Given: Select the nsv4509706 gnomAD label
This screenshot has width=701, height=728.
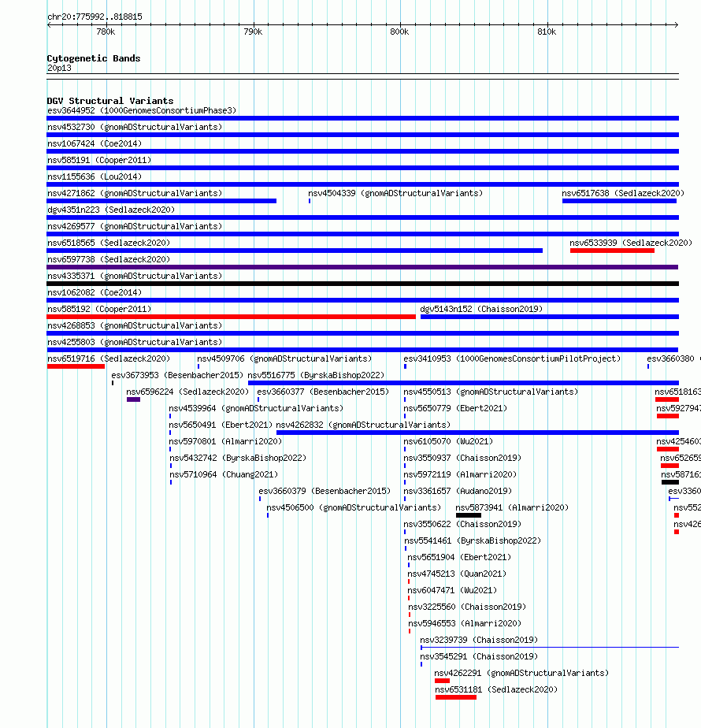Looking at the screenshot, I should 284,359.
